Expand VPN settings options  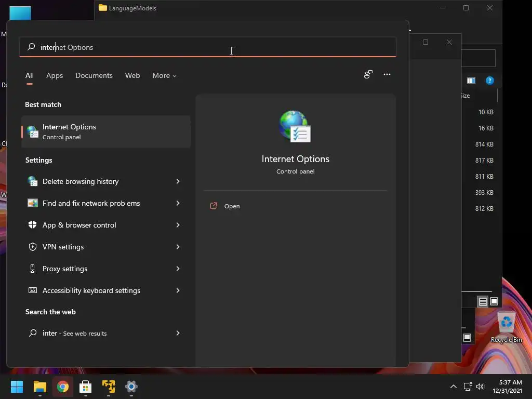click(178, 247)
